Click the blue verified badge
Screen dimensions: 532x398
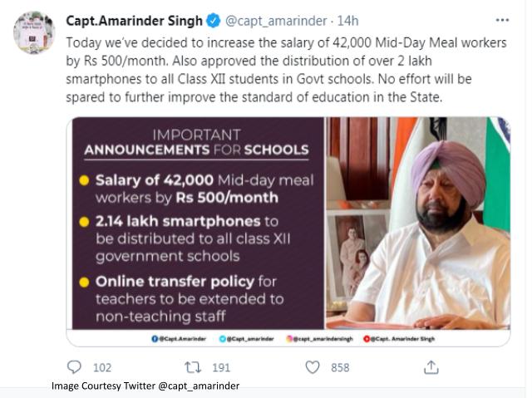(x=214, y=21)
